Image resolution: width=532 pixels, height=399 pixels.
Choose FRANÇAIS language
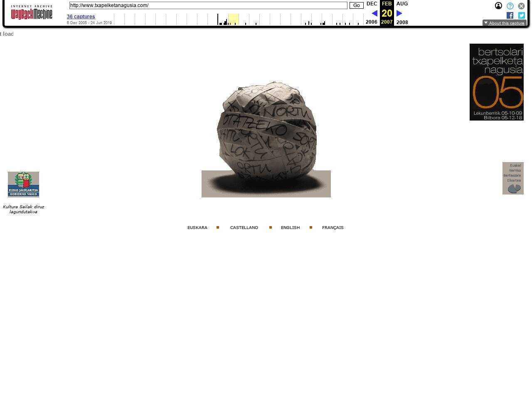pos(332,228)
